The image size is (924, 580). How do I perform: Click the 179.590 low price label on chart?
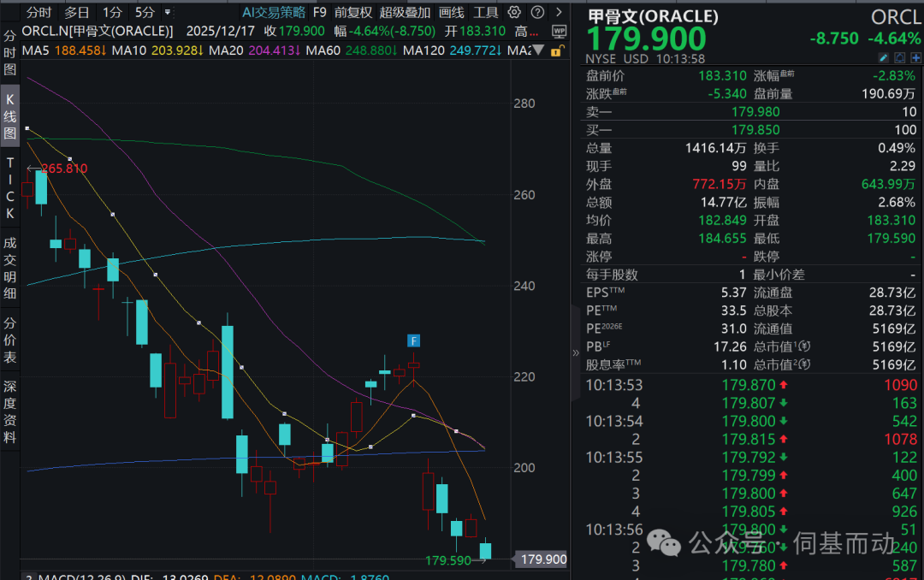448,560
